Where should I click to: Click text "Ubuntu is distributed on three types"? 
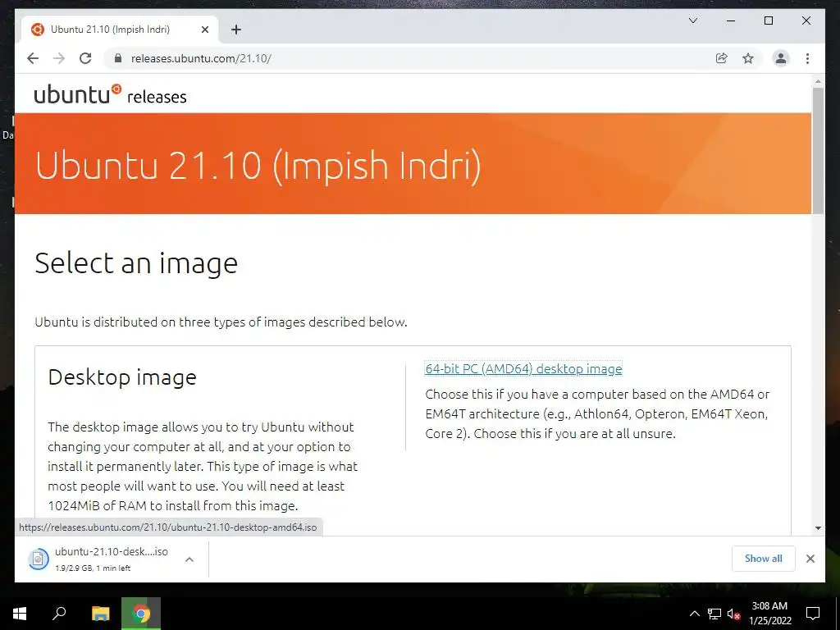(139, 322)
